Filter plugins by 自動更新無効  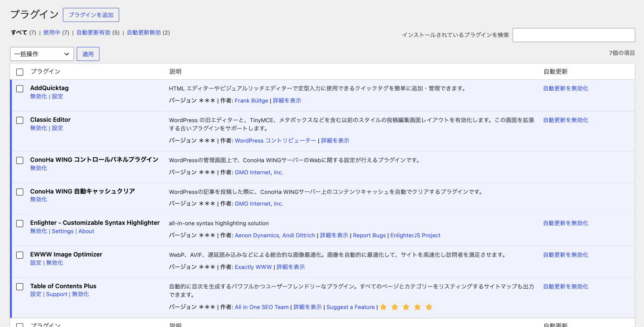click(144, 33)
